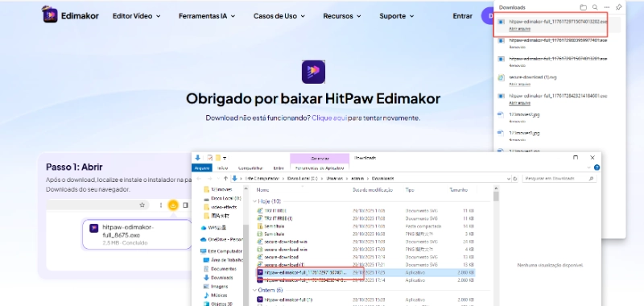Collapse the 'Ontem (6)' file group
Screen dimensions: 644x306
(254, 290)
